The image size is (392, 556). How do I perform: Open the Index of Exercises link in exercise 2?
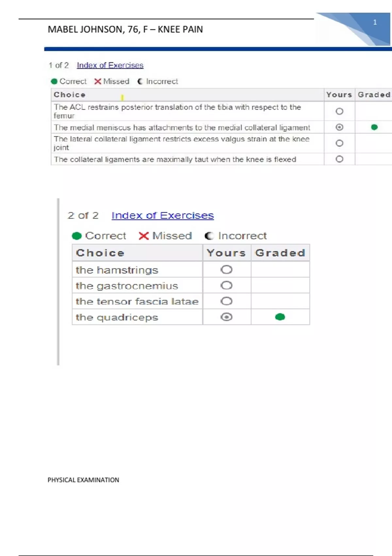[162, 216]
